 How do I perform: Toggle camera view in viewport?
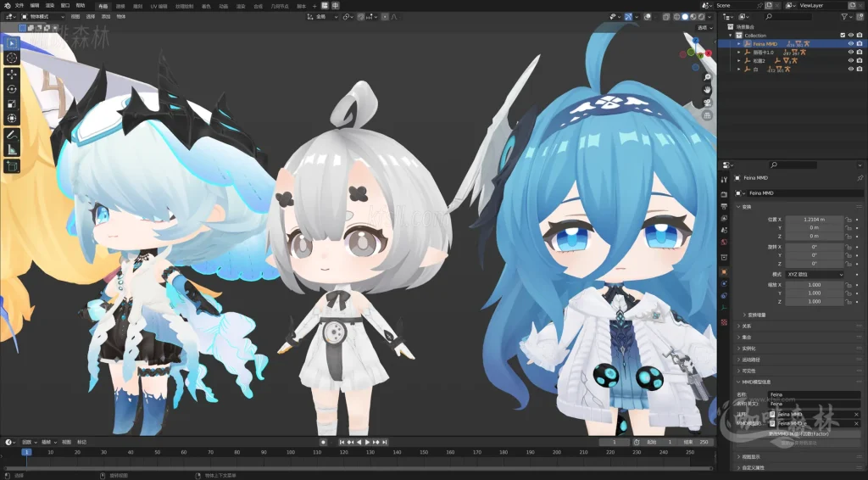707,103
